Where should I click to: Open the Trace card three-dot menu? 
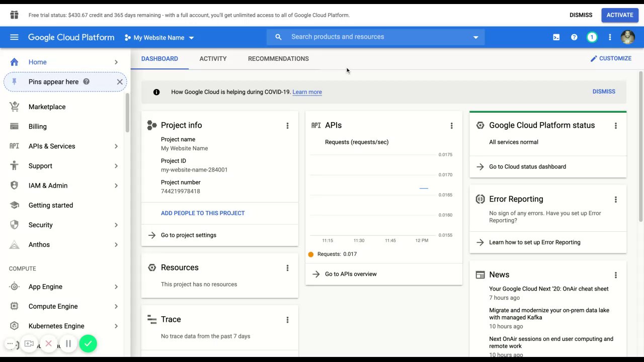287,320
